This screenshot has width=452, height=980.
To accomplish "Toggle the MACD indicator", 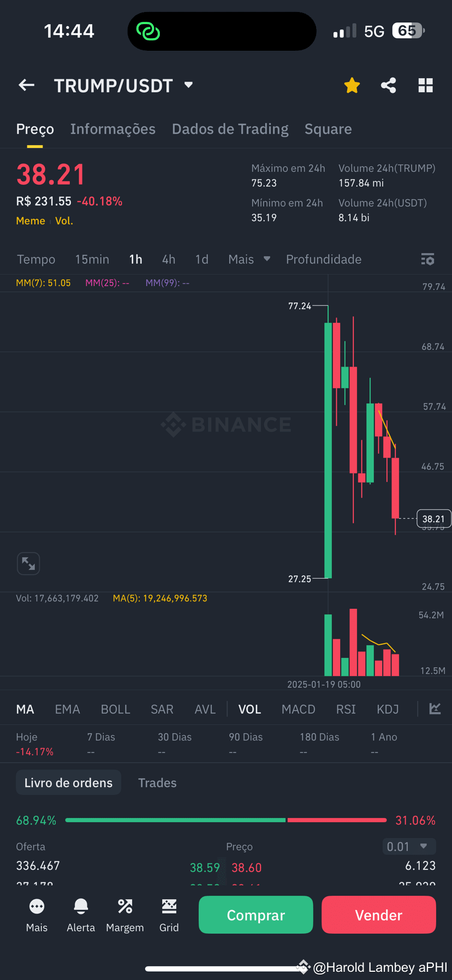I will coord(299,709).
